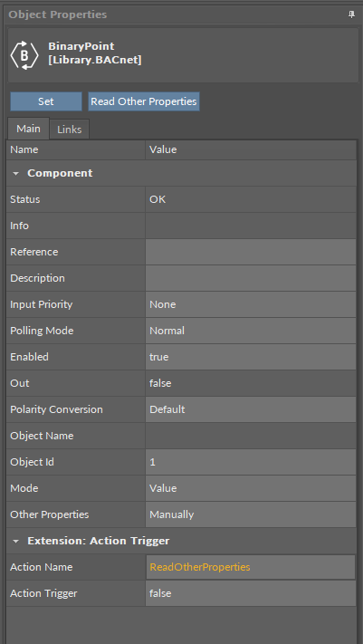
Task: Pin the Object Properties panel
Action: [351, 14]
